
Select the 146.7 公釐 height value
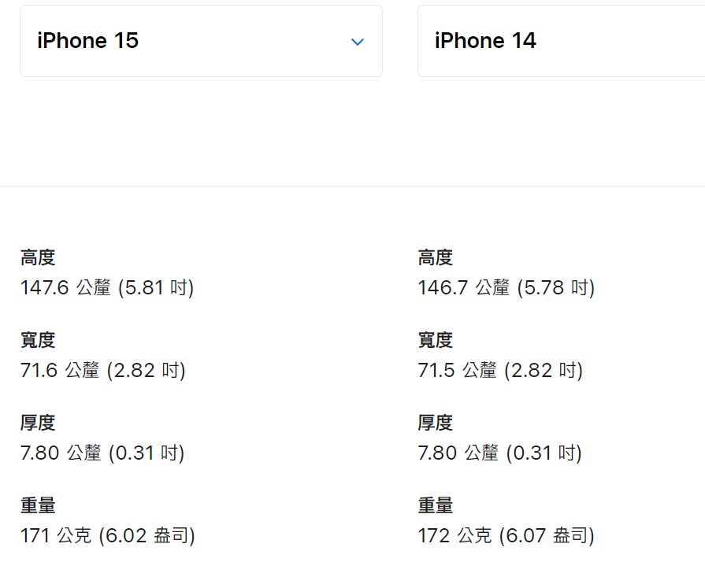[x=464, y=287]
